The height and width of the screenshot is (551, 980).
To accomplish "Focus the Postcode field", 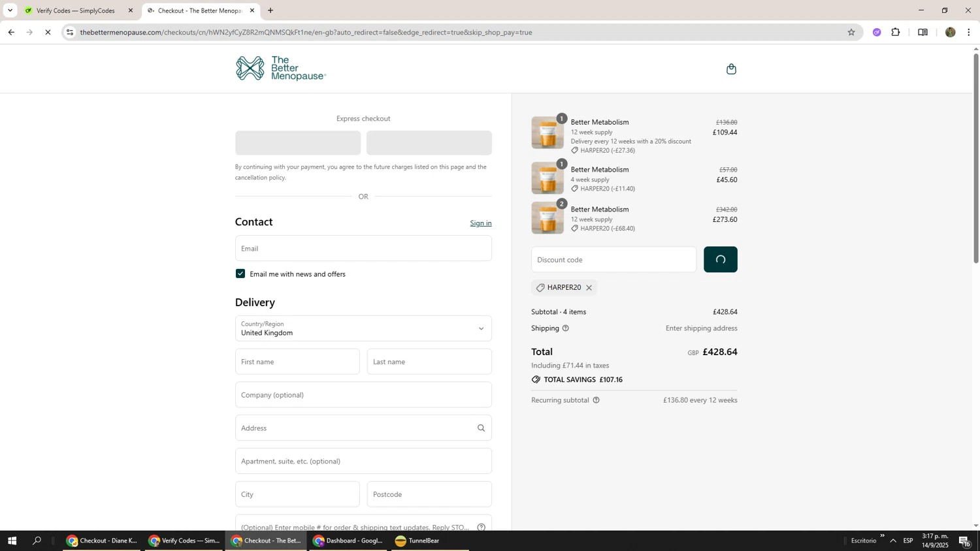I will pos(429,495).
